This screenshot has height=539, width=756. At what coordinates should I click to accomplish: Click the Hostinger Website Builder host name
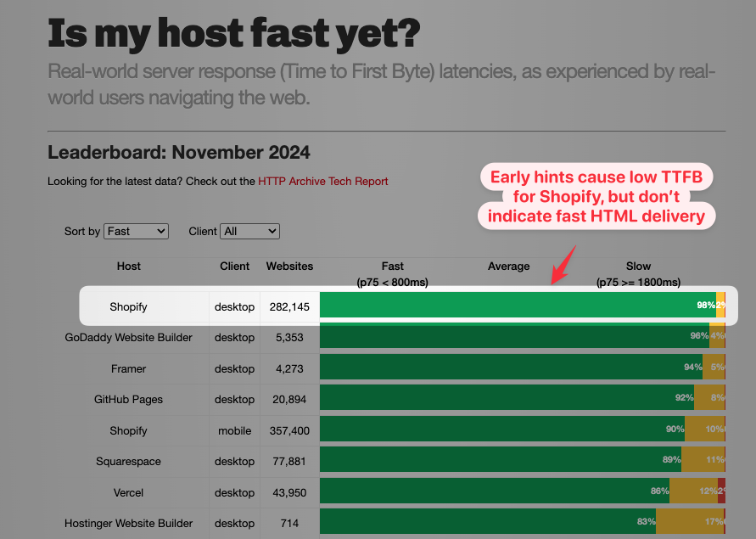tap(129, 523)
